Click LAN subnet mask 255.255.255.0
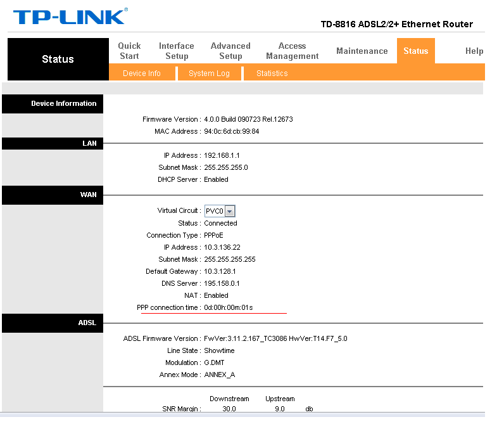This screenshot has height=436, width=504. (226, 167)
